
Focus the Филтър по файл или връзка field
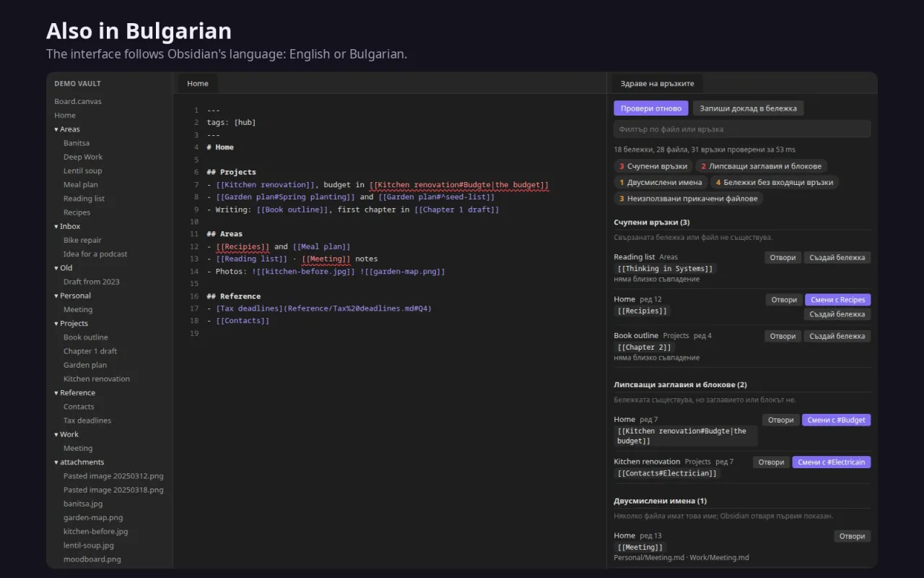(x=742, y=129)
